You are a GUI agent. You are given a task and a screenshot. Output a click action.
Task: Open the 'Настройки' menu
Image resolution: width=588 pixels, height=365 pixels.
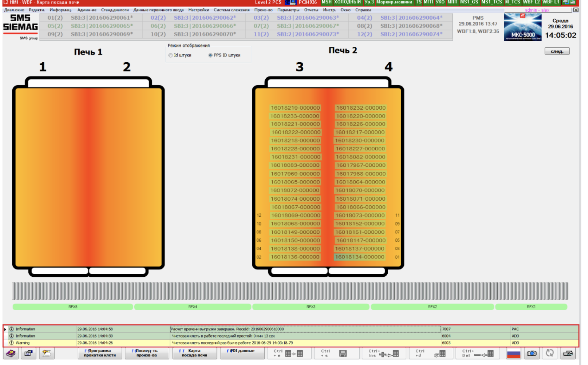point(198,10)
